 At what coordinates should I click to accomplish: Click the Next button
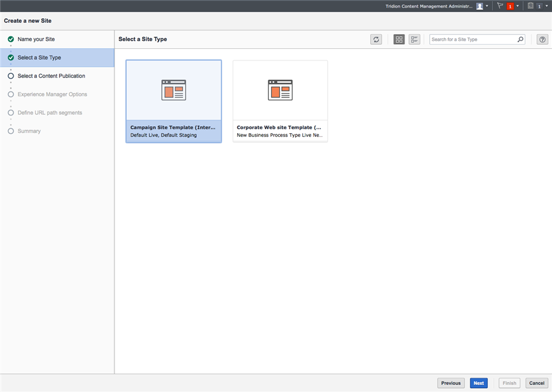[x=479, y=383]
